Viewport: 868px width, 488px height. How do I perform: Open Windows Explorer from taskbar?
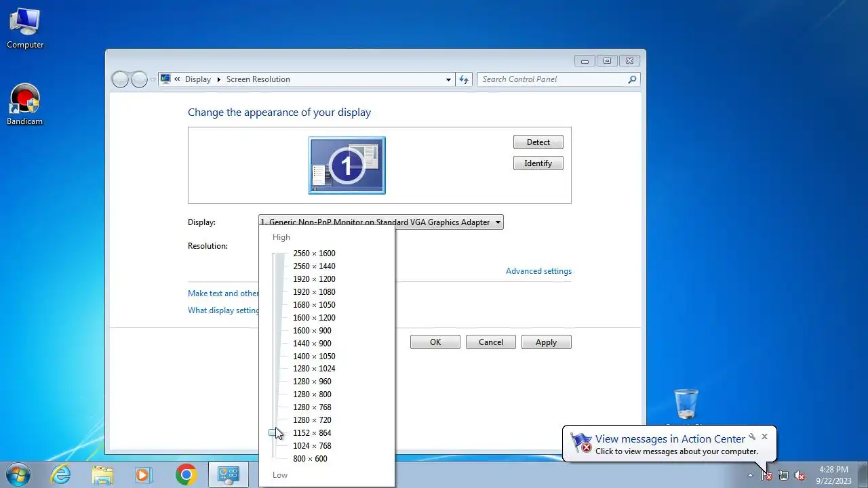point(102,474)
